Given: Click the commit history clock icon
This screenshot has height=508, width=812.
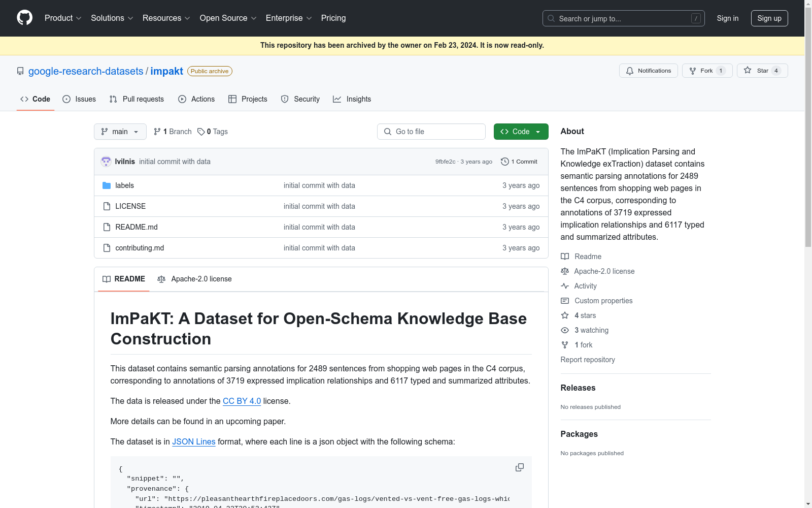Looking at the screenshot, I should [504, 162].
